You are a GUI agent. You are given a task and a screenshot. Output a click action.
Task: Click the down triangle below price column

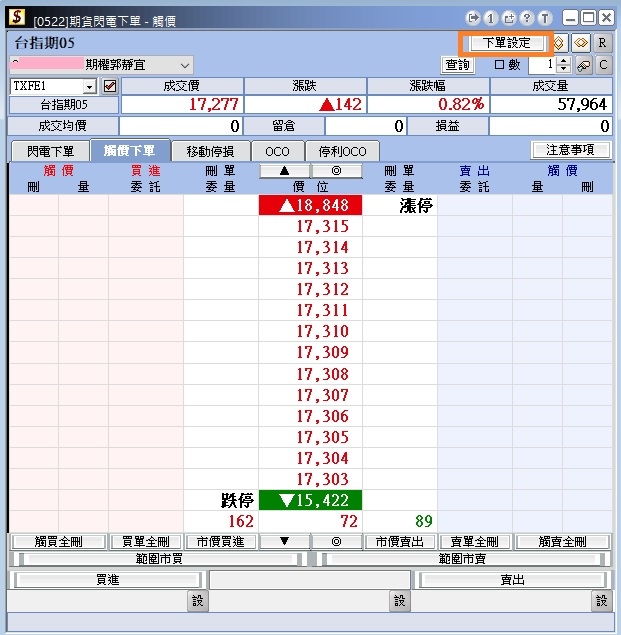pos(284,541)
